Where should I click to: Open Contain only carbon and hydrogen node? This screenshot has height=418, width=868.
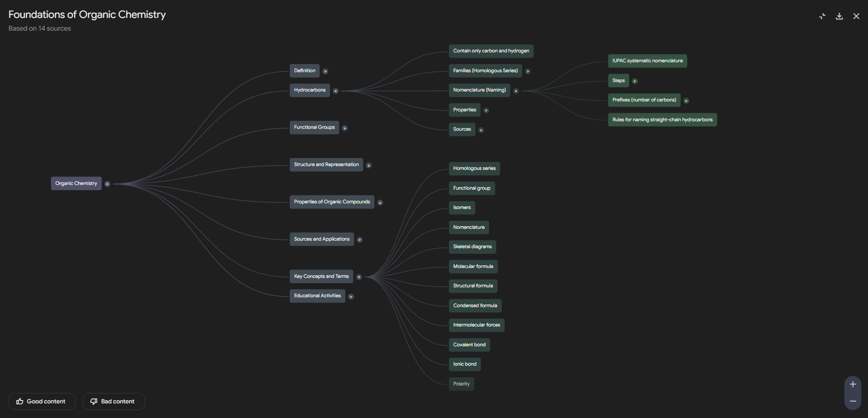(x=491, y=51)
